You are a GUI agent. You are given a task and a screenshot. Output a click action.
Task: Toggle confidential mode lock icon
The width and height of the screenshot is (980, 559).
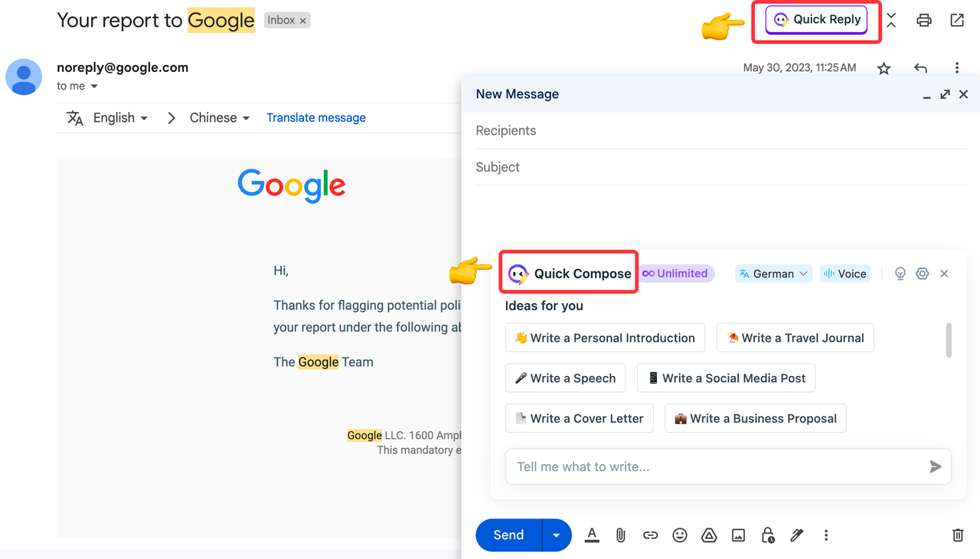pos(768,535)
